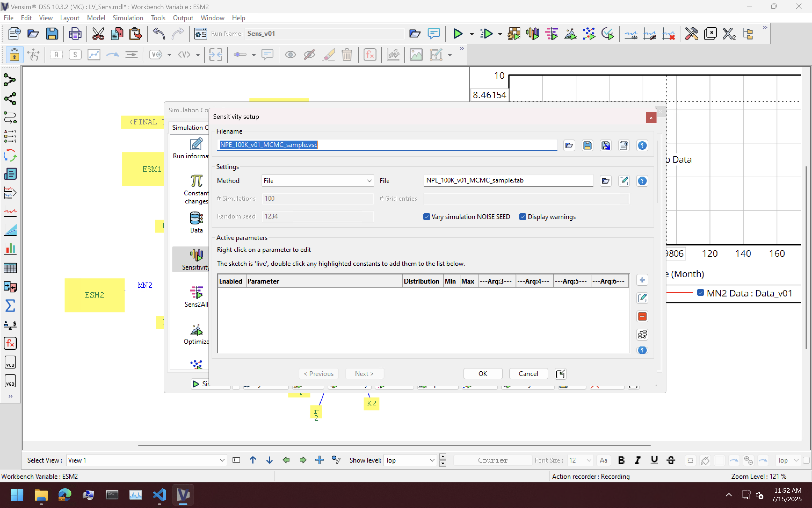812x508 pixels.
Task: Save the sensitivity control file
Action: 587,145
